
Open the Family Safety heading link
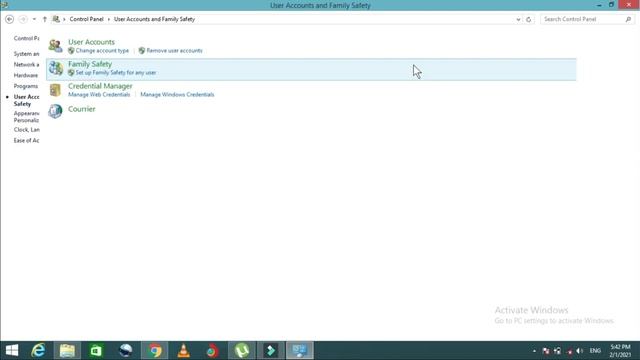[90, 64]
